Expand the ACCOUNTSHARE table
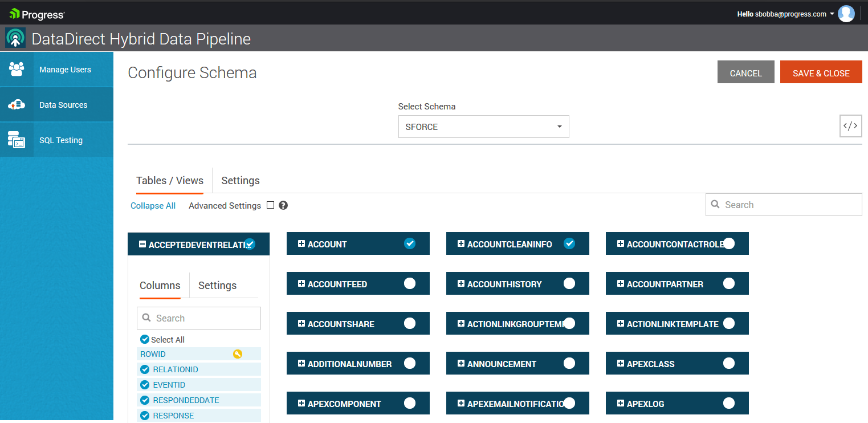The width and height of the screenshot is (868, 423). click(x=301, y=324)
